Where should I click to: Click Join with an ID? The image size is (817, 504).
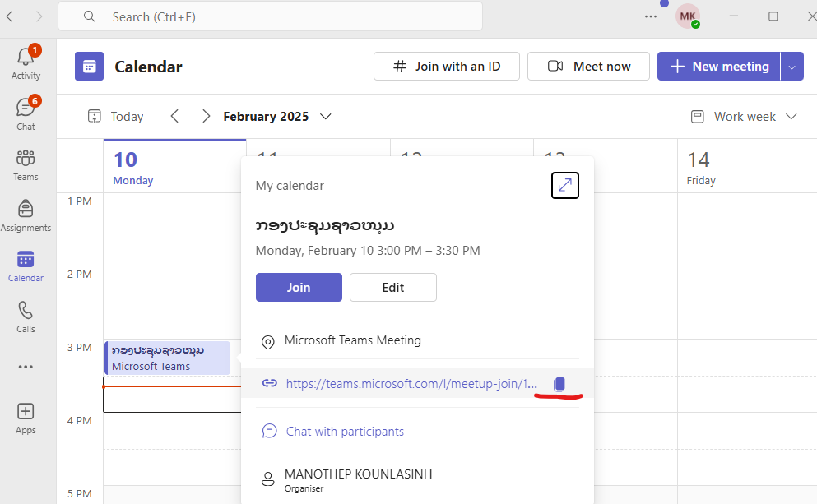pyautogui.click(x=446, y=67)
